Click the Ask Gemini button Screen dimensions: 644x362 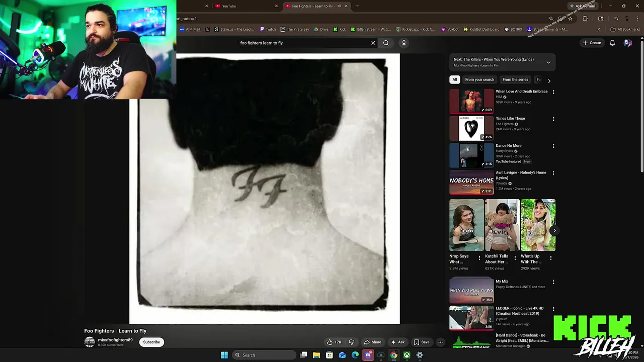click(582, 6)
